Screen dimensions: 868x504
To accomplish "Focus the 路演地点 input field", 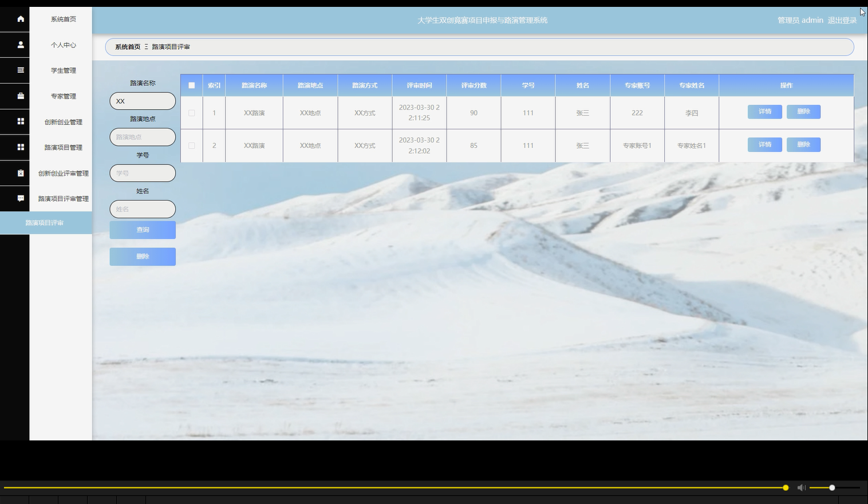I will [x=143, y=137].
